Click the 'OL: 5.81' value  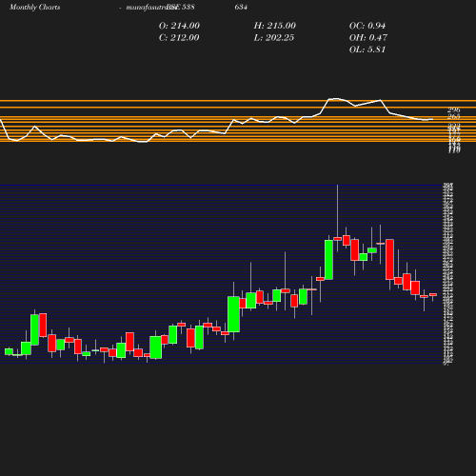click(367, 50)
